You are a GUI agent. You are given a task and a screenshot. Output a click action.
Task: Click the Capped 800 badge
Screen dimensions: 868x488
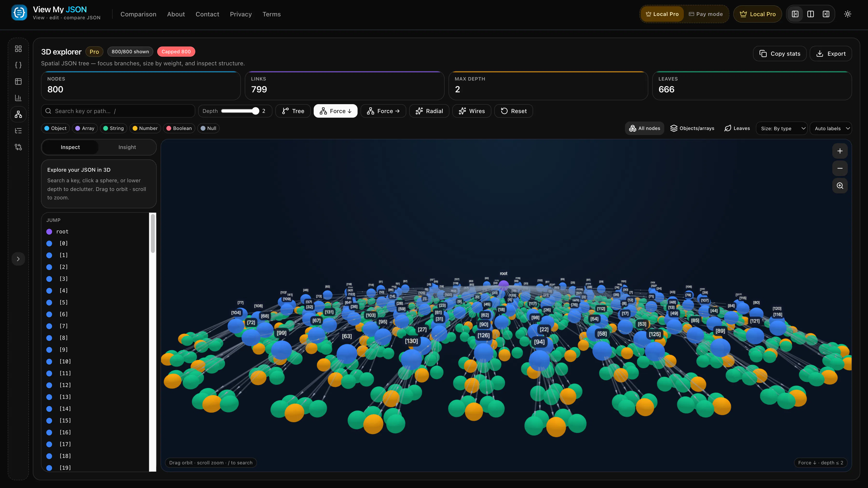176,52
